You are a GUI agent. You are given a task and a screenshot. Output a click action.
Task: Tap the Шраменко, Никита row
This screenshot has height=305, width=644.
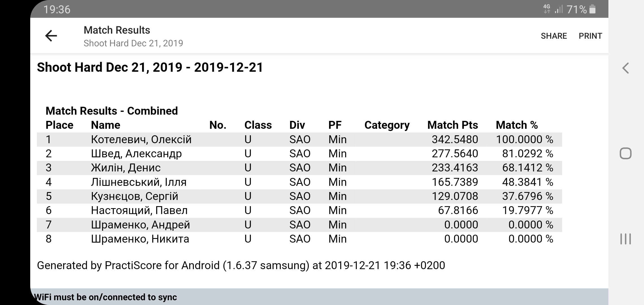tap(140, 239)
